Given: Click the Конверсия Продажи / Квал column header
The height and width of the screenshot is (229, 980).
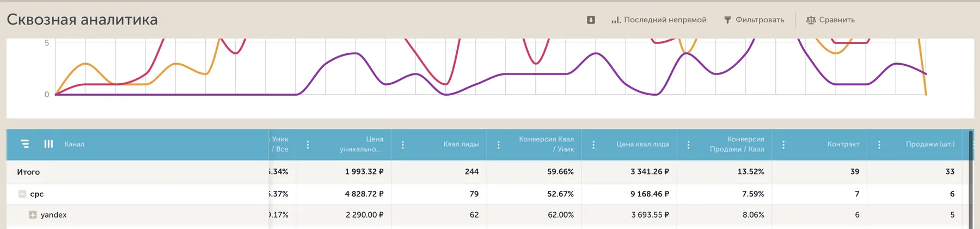Looking at the screenshot, I should 737,144.
